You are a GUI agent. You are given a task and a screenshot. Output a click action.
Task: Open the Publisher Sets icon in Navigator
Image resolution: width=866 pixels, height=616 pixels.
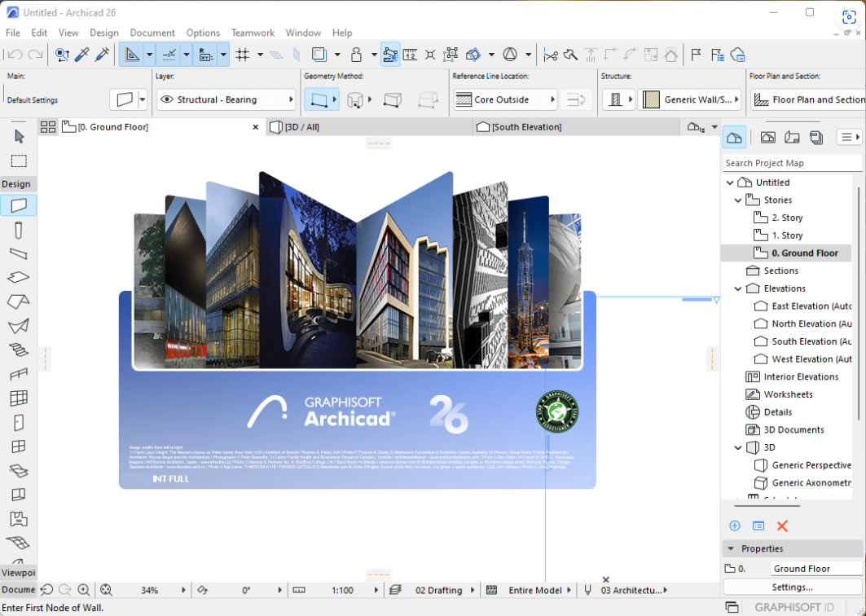[816, 138]
